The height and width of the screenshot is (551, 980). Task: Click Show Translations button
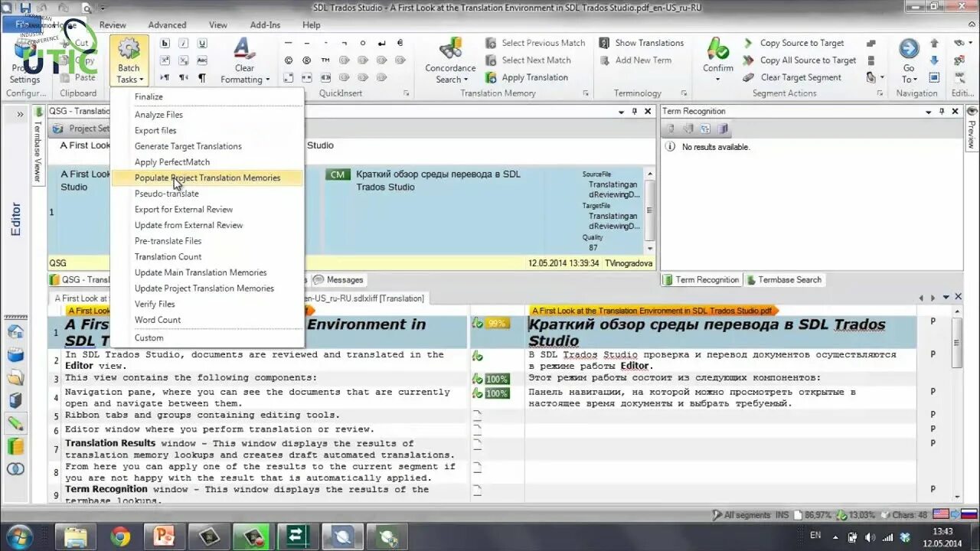(x=641, y=43)
